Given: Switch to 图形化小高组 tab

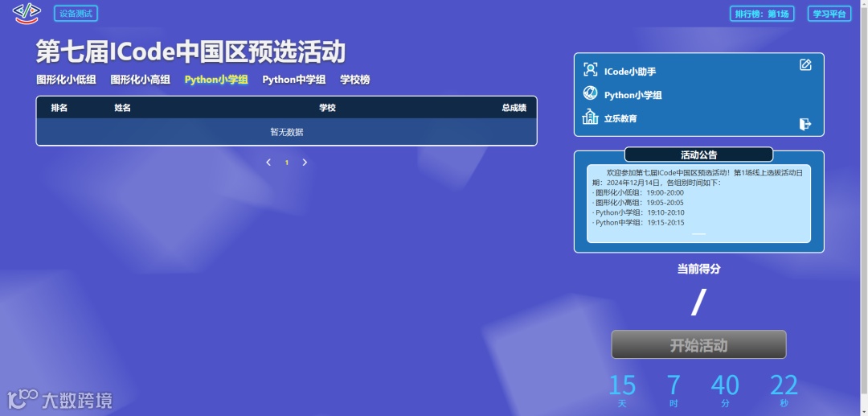Looking at the screenshot, I should click(x=140, y=80).
